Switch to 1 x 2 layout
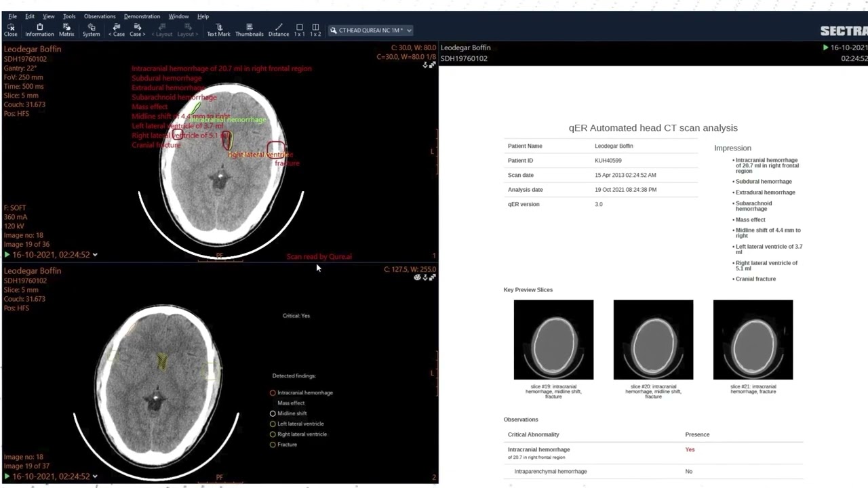868x488 pixels. coord(315,30)
